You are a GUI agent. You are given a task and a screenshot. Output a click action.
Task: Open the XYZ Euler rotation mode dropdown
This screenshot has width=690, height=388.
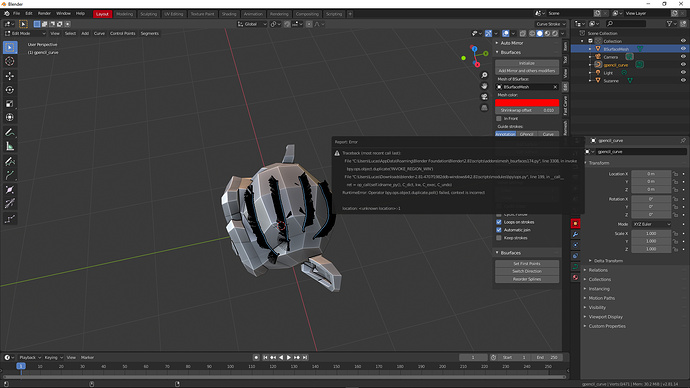(x=652, y=224)
